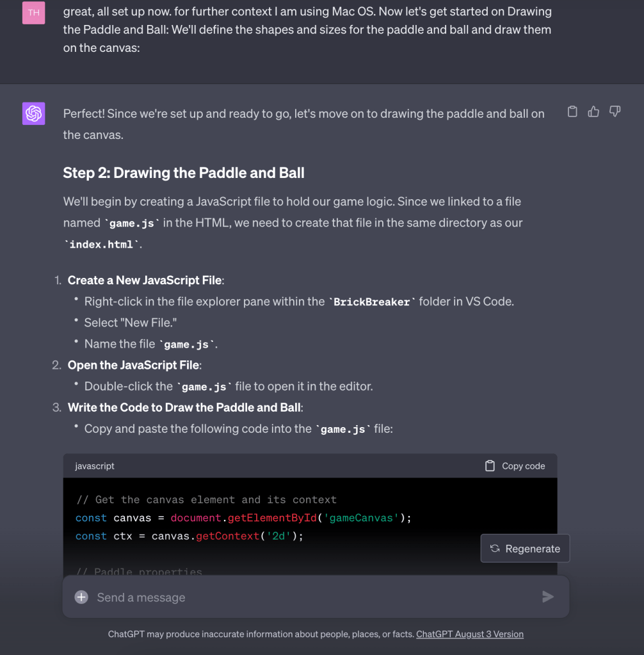Give the response a thumbs down

(615, 112)
